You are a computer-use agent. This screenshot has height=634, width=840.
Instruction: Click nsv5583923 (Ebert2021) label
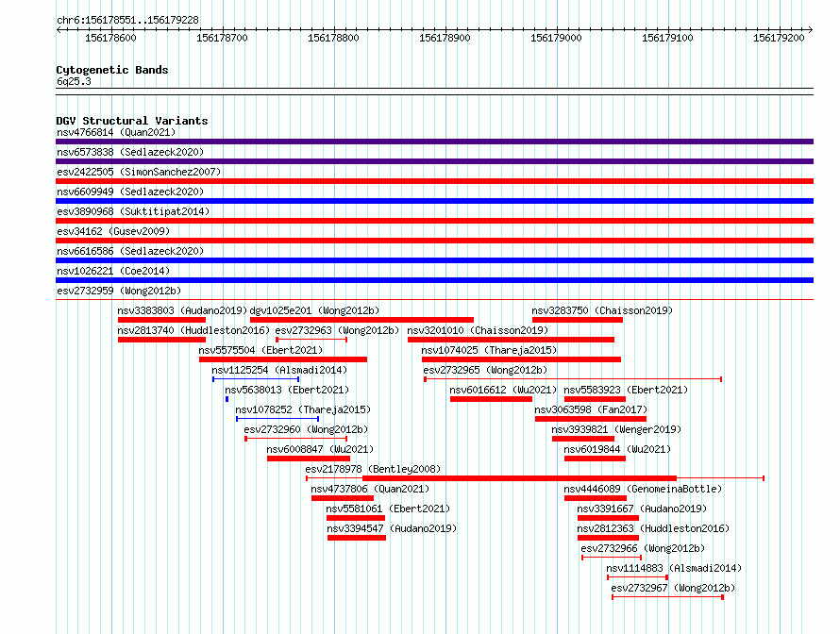pos(626,390)
